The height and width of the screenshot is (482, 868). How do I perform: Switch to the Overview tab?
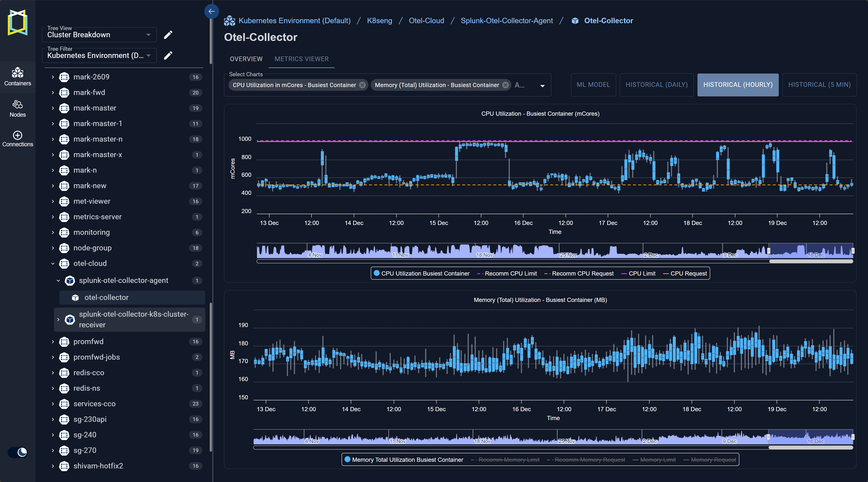click(246, 59)
